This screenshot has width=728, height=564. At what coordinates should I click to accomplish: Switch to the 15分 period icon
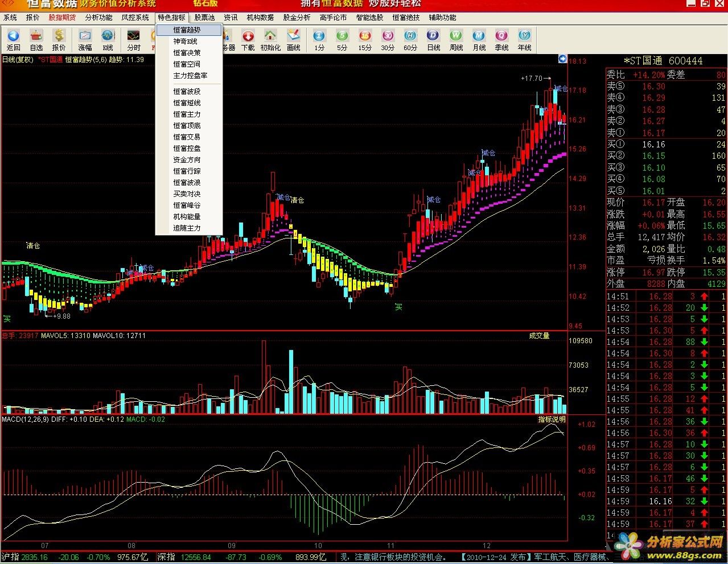pos(365,36)
